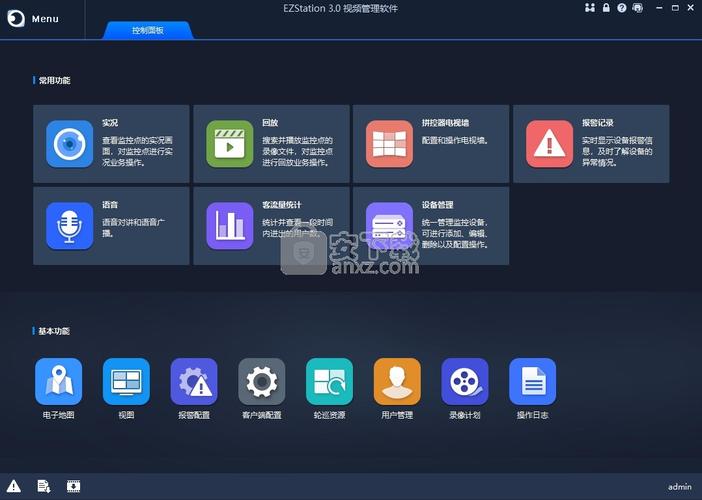Click the 报警记录 card title
This screenshot has width=702, height=500.
598,123
